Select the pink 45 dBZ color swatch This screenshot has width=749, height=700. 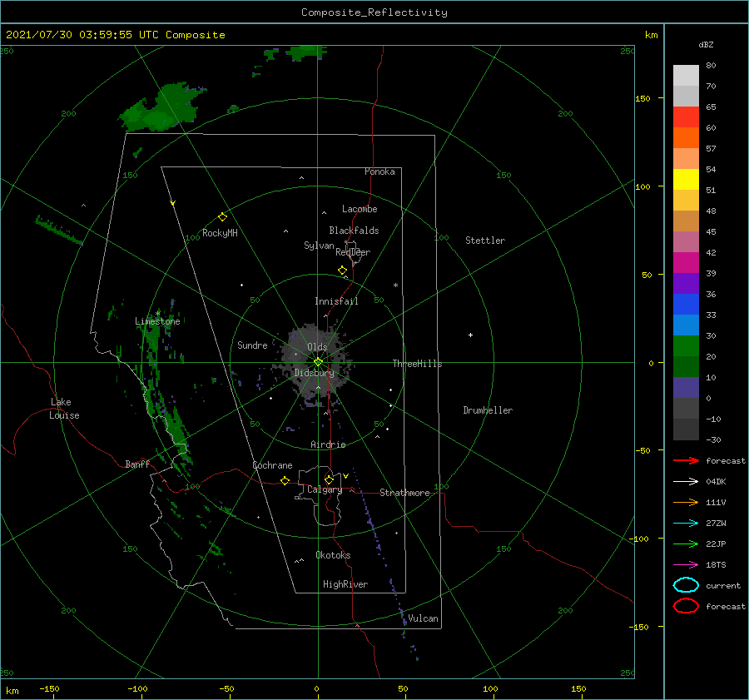pos(686,241)
